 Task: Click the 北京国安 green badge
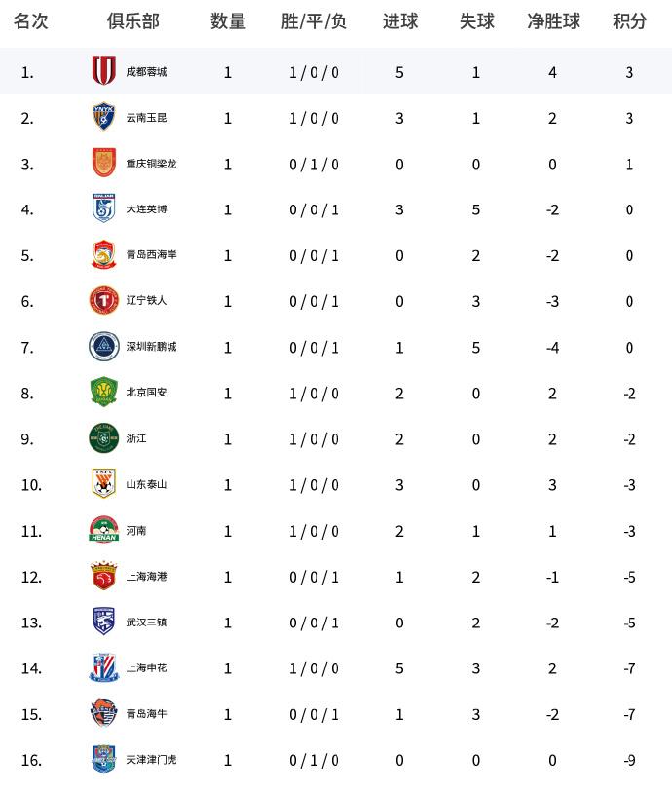coord(103,392)
